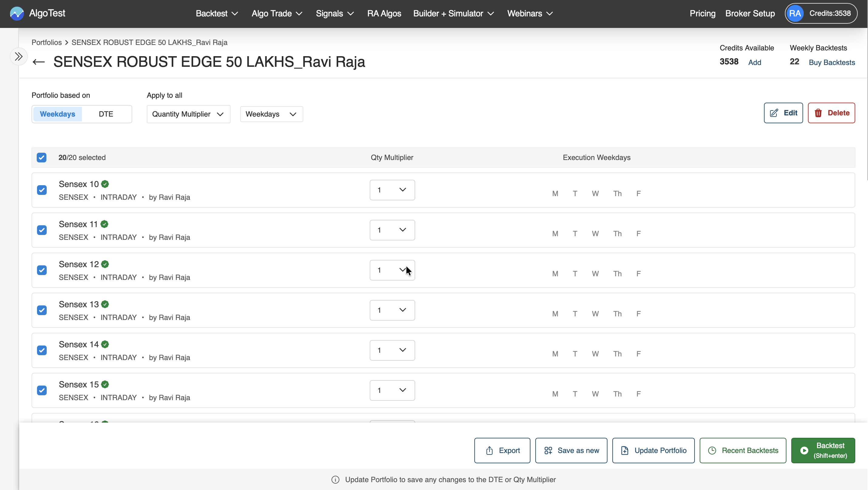The width and height of the screenshot is (868, 490).
Task: Click the trash icon on Delete button
Action: click(x=819, y=113)
